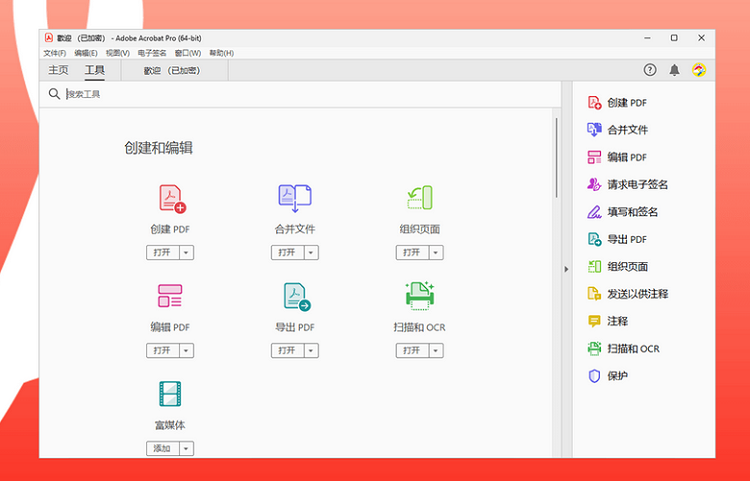This screenshot has width=750, height=481.
Task: Click the 导出 PDF icon in main grid
Action: pyautogui.click(x=297, y=296)
